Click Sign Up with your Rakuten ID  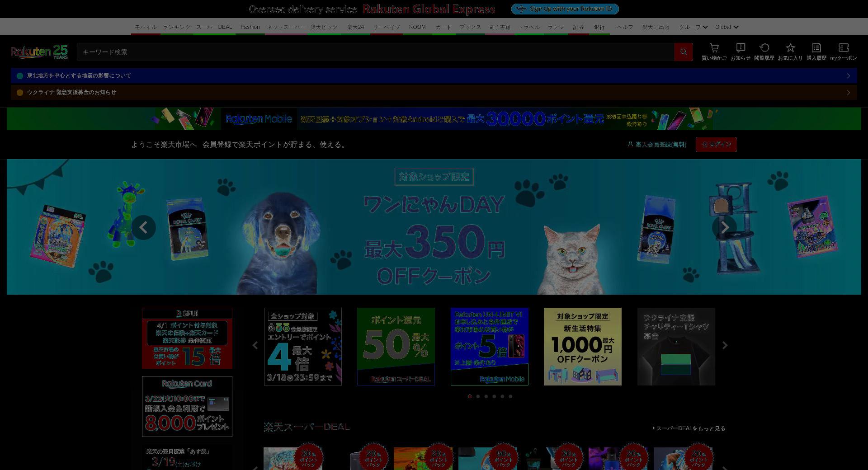(x=565, y=9)
